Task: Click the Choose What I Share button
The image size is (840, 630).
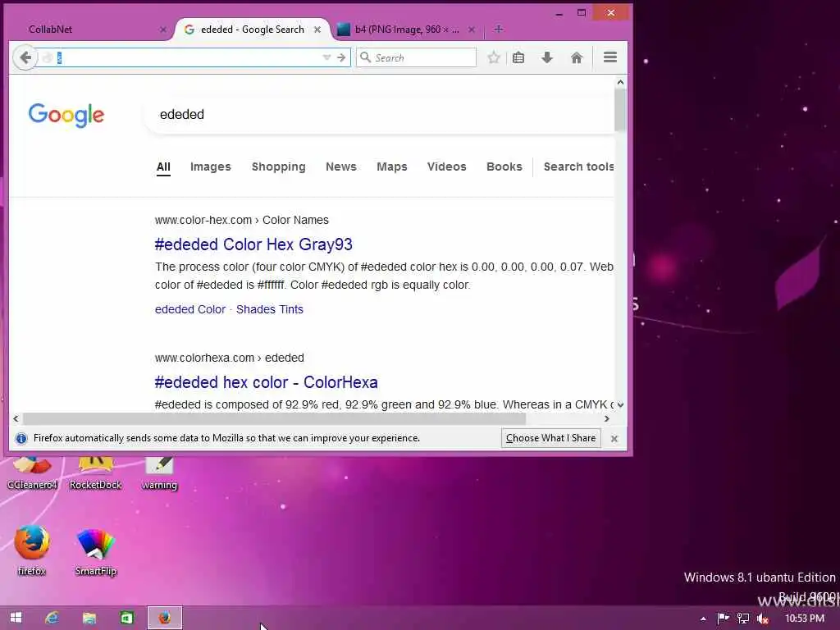Action: point(550,438)
